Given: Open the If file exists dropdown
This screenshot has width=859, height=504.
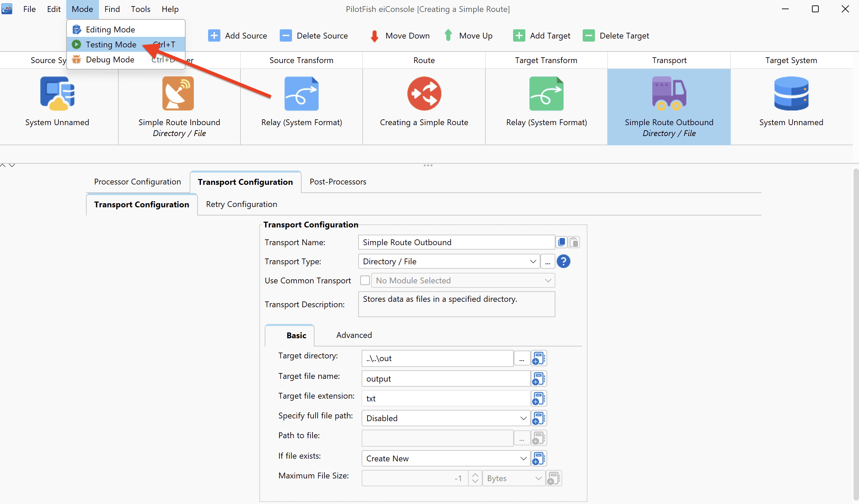Looking at the screenshot, I should [446, 458].
